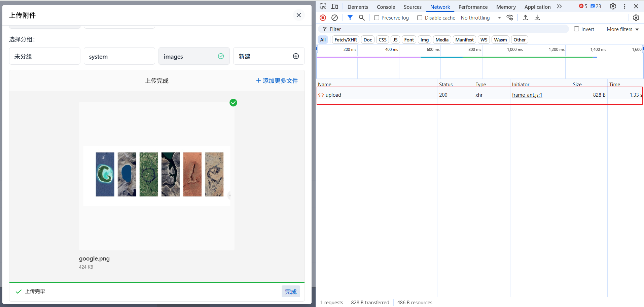Filter requests by Manifest type
Image resolution: width=644 pixels, height=307 pixels.
click(464, 40)
